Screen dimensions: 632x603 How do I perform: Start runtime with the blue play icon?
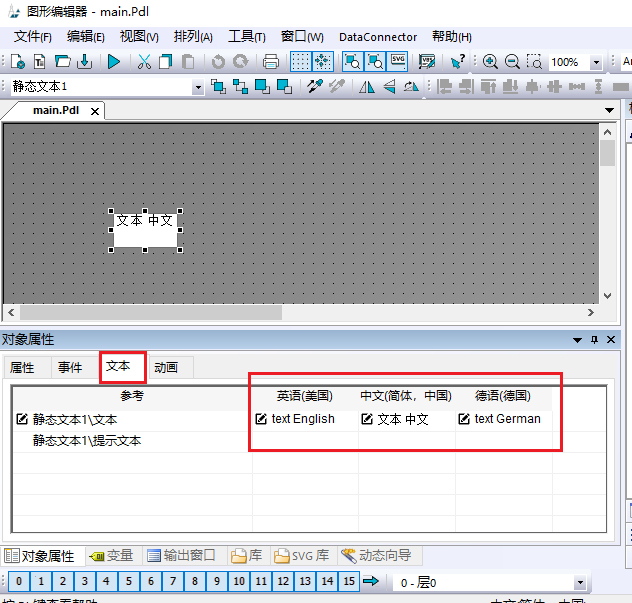114,62
